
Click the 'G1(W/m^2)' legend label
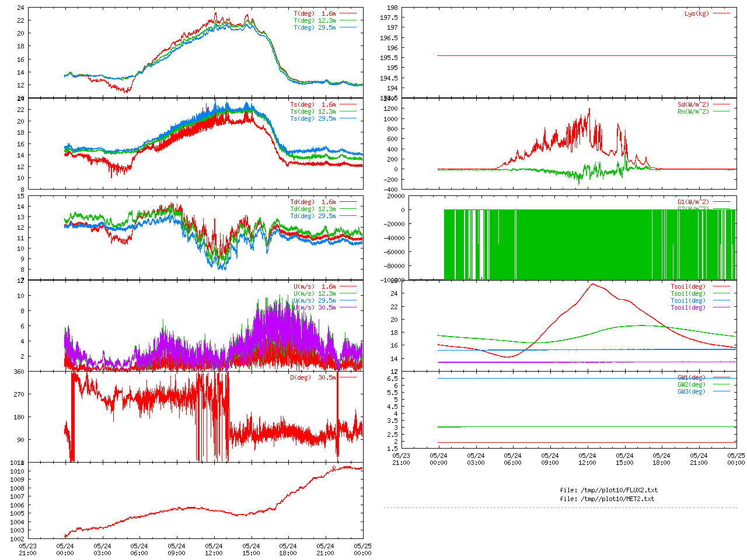(x=693, y=202)
